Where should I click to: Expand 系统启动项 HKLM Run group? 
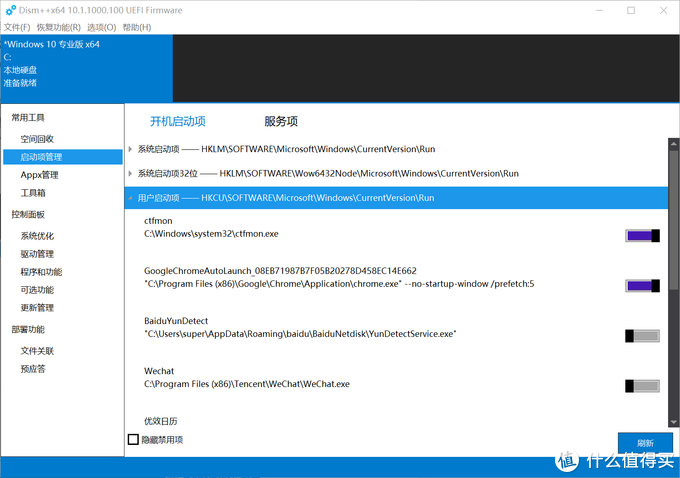point(130,149)
